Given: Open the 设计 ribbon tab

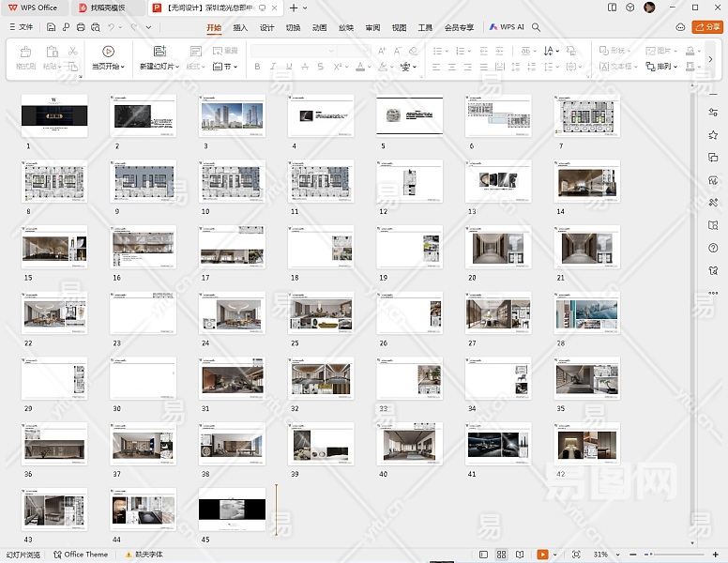Looking at the screenshot, I should [266, 28].
